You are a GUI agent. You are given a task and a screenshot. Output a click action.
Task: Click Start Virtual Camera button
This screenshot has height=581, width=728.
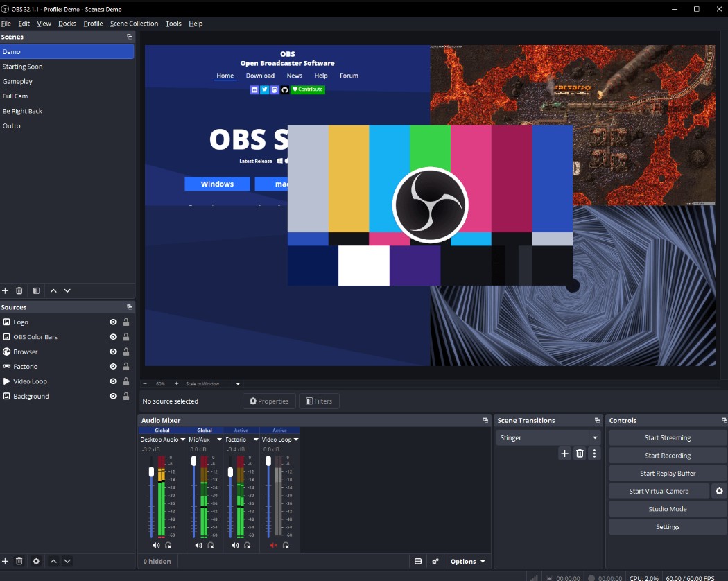[659, 491]
